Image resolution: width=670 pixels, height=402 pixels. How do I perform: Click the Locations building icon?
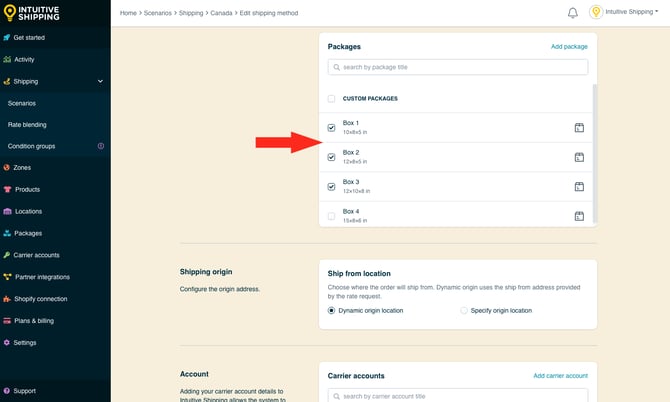(x=7, y=211)
